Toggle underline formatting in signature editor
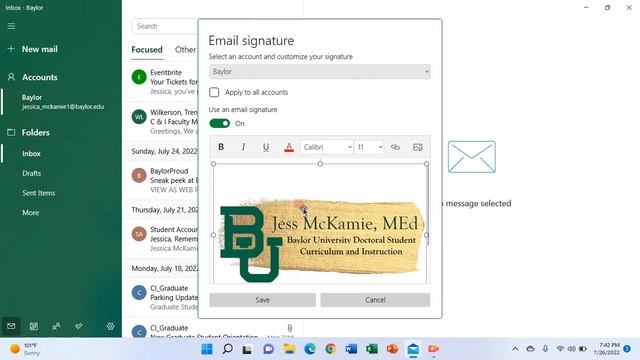The height and width of the screenshot is (360, 640). [266, 147]
